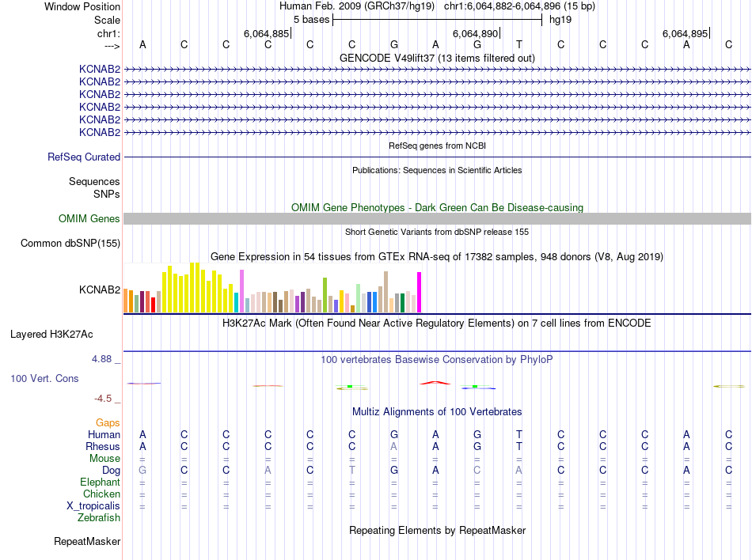Click 'Multiz Alignments of 100 Vertebrates' title

(x=437, y=411)
